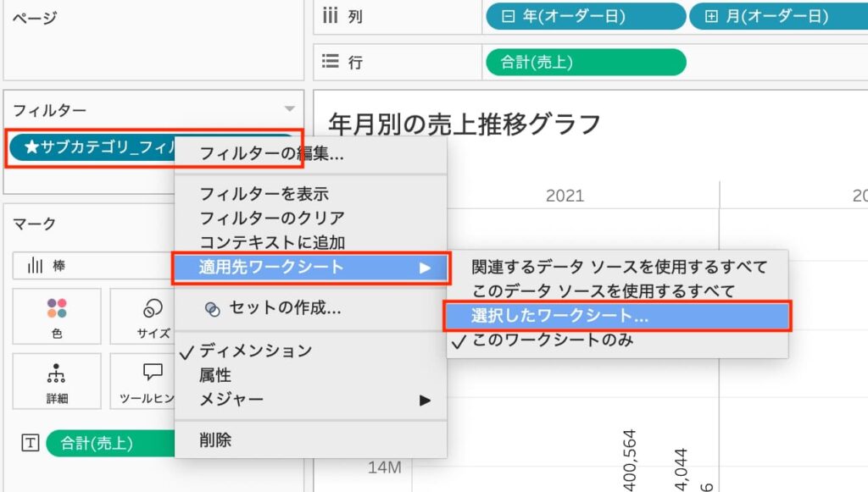Screen dimensions: 868x492
Task: Click the 合計(売上) pill on rows shelf
Action: tap(585, 62)
